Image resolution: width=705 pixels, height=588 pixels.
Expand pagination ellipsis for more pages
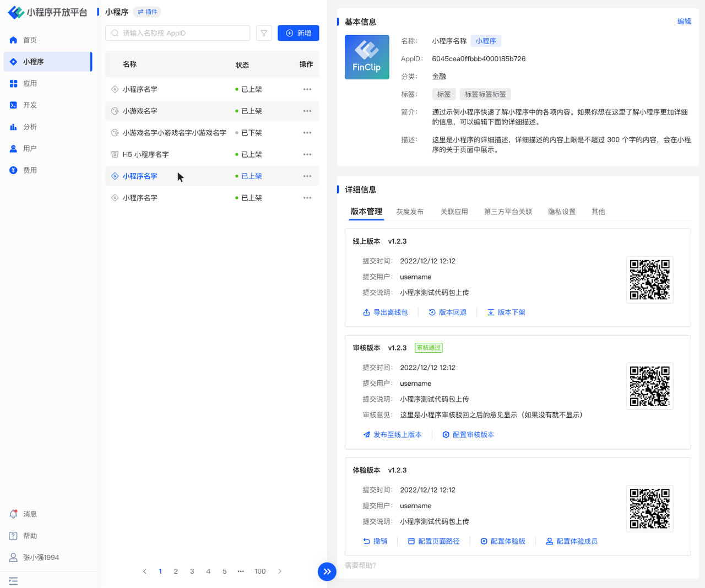click(241, 571)
